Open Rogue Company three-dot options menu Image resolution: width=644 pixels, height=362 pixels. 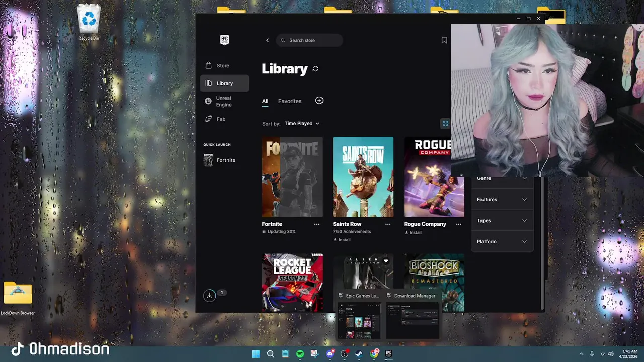tap(459, 224)
